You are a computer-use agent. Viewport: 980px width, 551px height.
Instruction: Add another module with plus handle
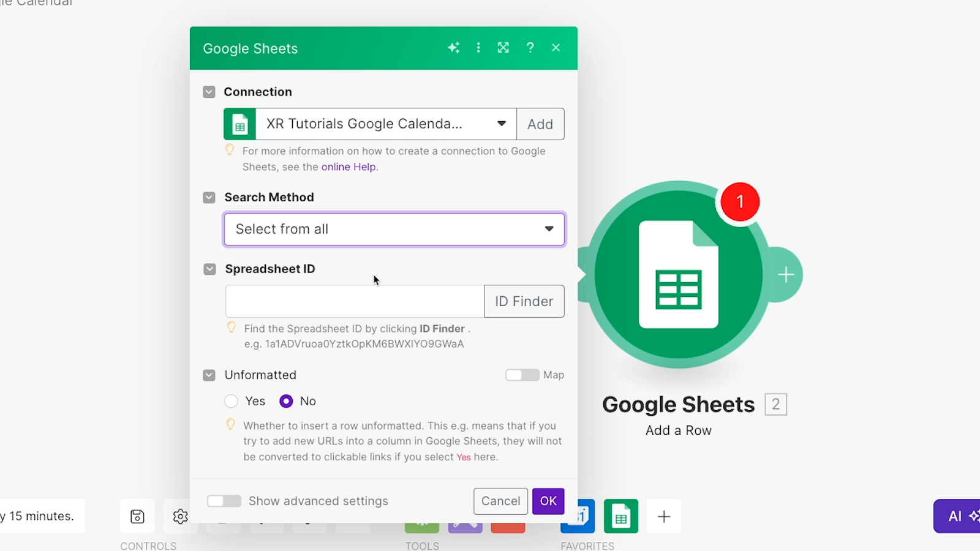[x=786, y=274]
